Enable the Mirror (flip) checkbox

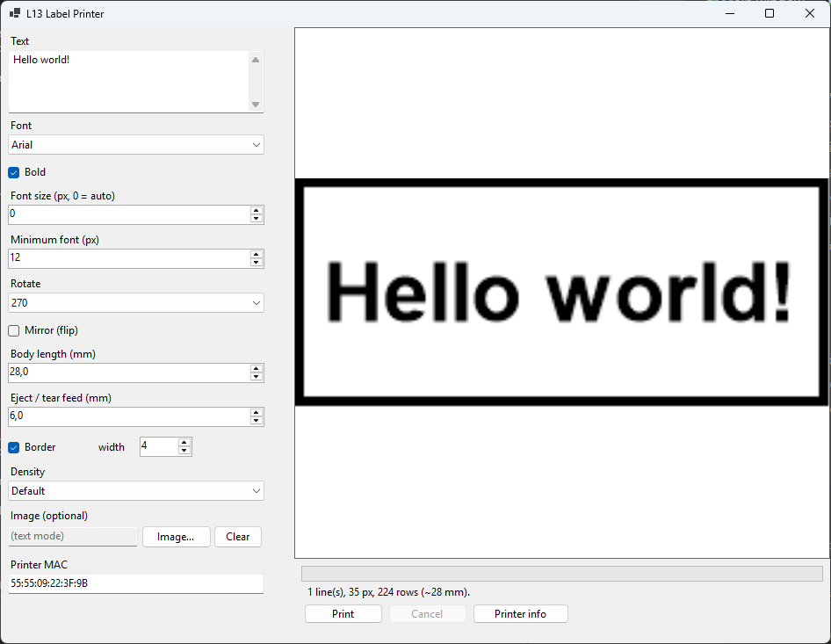point(14,330)
